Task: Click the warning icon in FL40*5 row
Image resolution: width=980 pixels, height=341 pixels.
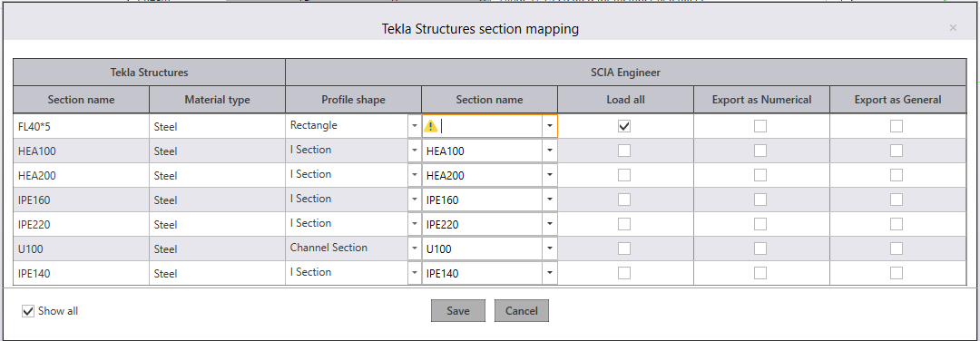Action: coord(431,126)
